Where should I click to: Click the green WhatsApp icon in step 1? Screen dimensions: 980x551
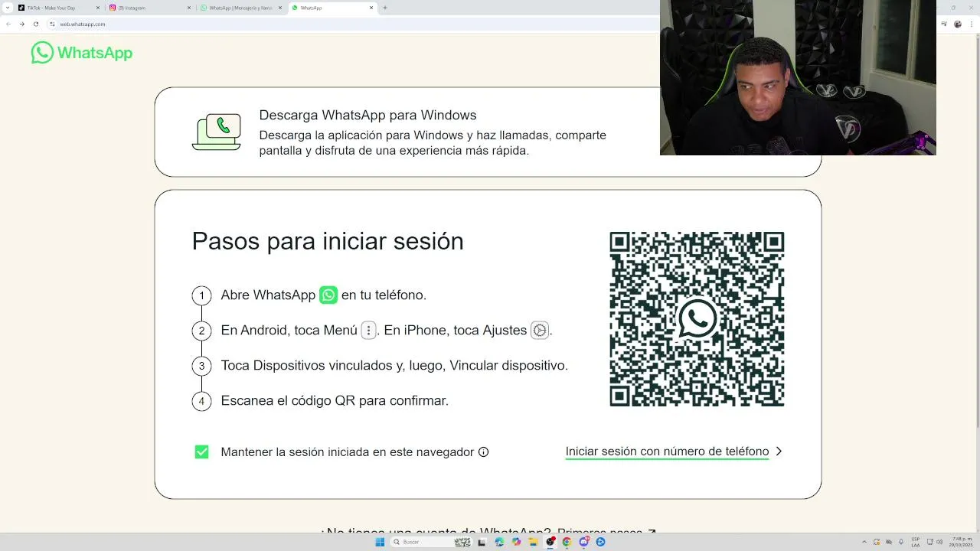pyautogui.click(x=328, y=295)
